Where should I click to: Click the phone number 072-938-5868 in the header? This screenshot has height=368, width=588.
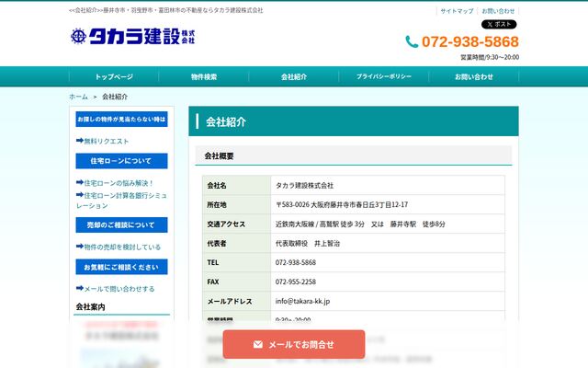coord(470,41)
